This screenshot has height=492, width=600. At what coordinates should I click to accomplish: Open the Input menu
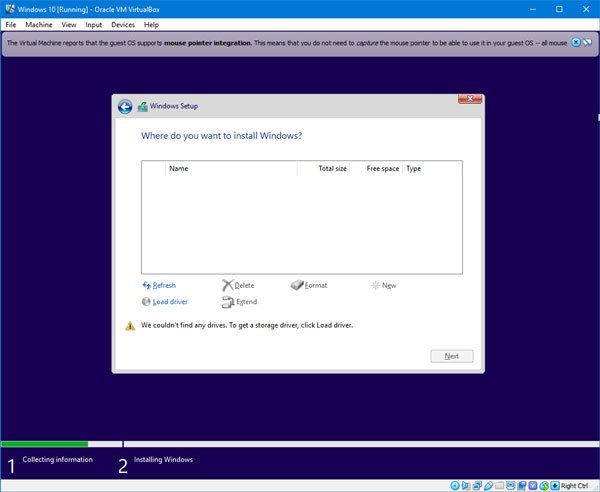(93, 25)
